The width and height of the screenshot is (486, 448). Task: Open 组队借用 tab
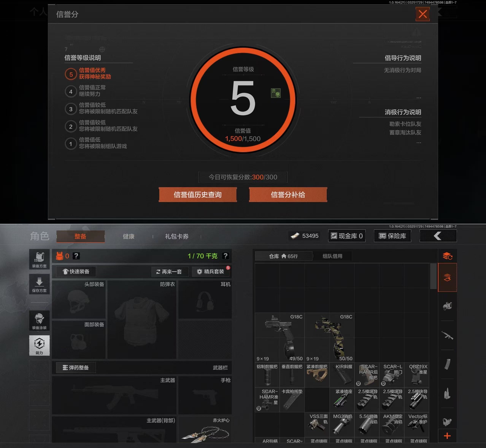[x=332, y=256]
